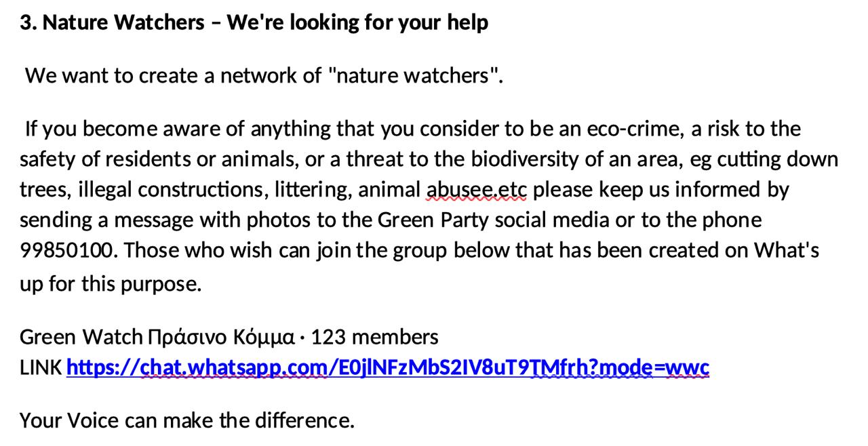The width and height of the screenshot is (868, 446).
Task: Click the phrase "illegal constructions"
Action: coord(173,189)
